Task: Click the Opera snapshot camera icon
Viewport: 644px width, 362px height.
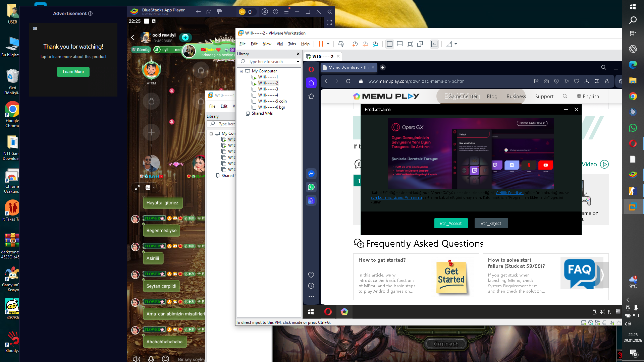Action: click(546, 81)
